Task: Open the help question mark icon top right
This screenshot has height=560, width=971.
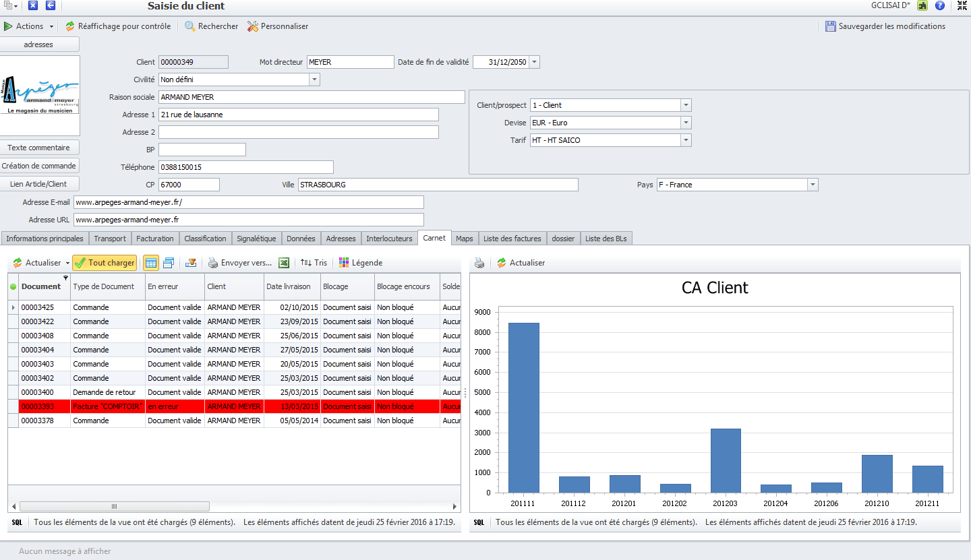Action: point(940,5)
